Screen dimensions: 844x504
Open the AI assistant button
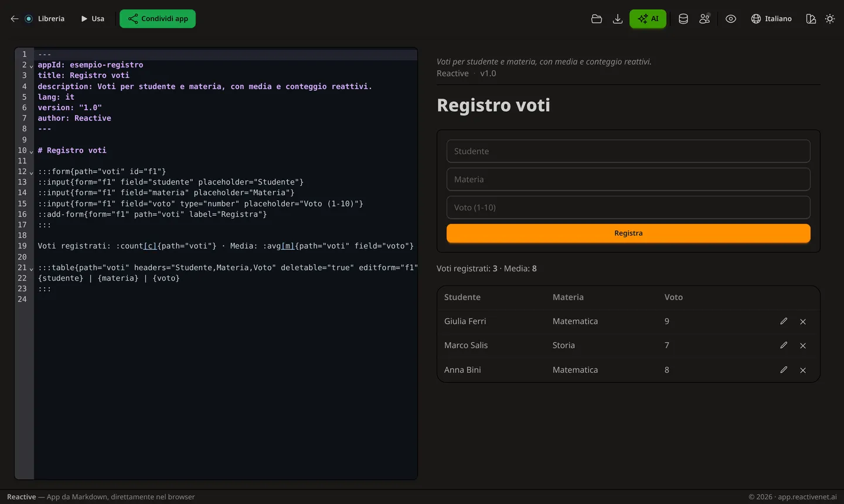648,19
